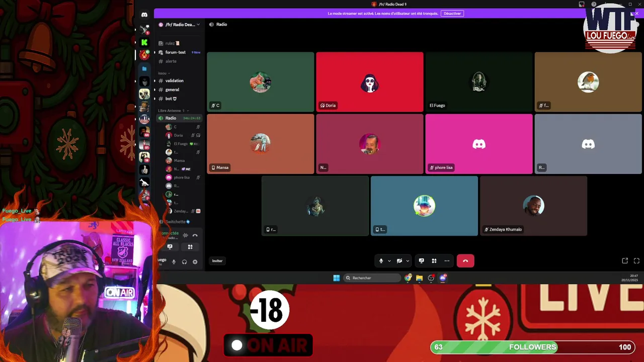Select Doria in the voice member list
This screenshot has height=362, width=644.
pos(183,135)
